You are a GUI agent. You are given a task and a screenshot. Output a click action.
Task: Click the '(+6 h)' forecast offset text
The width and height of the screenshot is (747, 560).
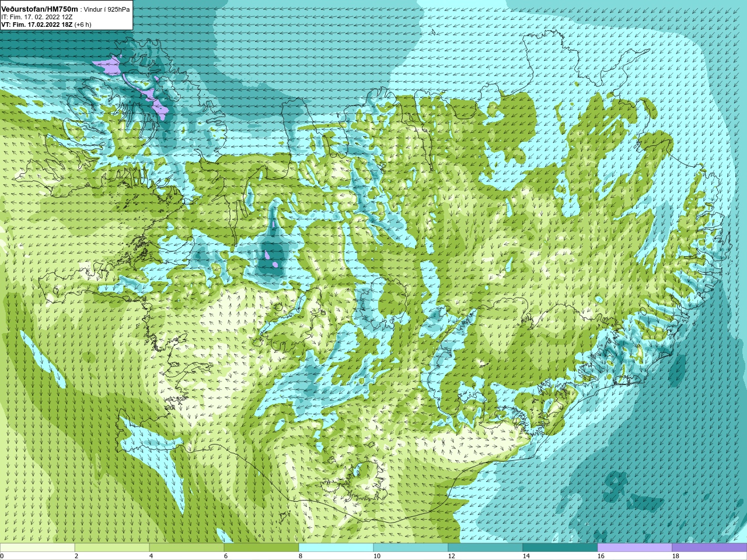click(83, 25)
